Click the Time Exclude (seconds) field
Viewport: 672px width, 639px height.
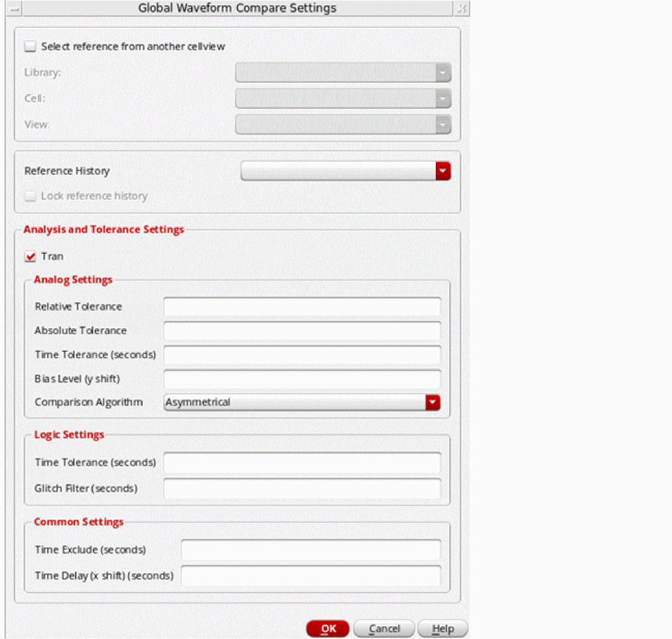(x=310, y=550)
